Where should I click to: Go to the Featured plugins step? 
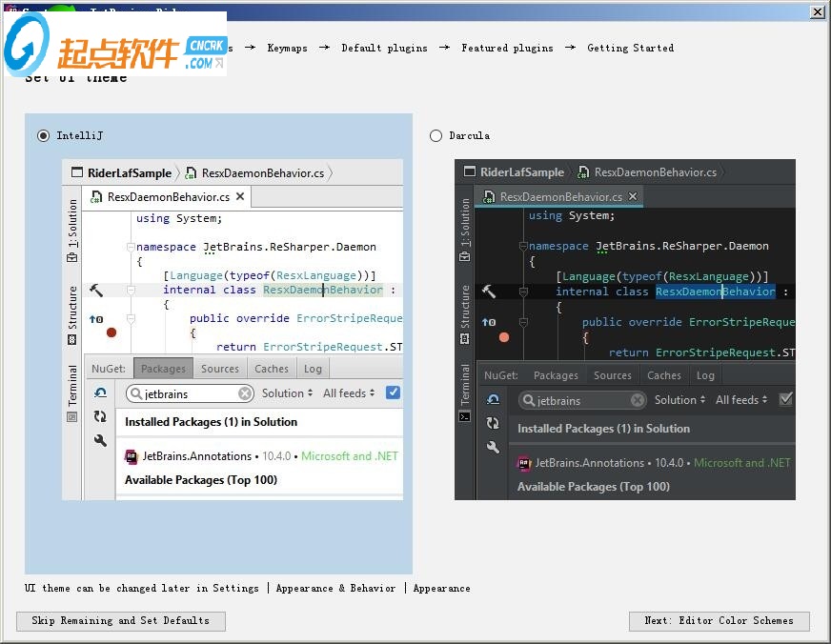point(507,48)
